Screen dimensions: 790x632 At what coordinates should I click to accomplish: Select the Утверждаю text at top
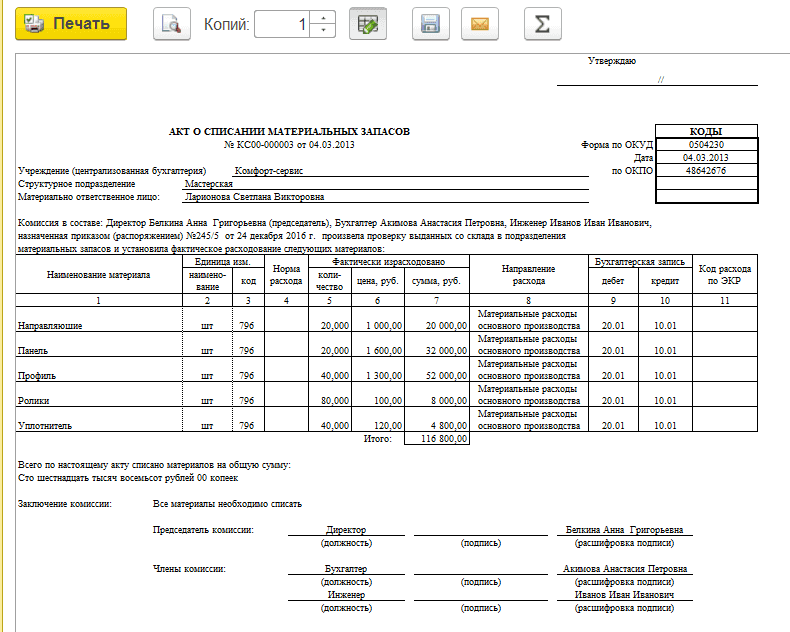coord(612,61)
